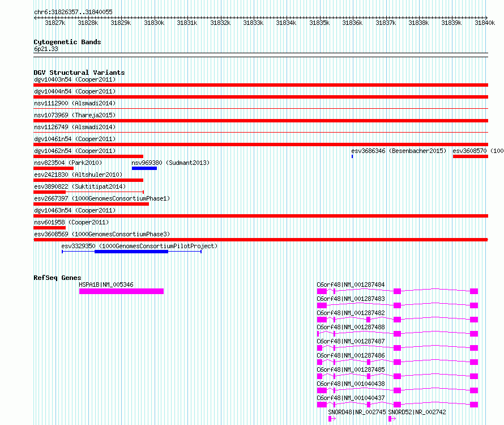Click thick red bar of esv3890822
The image size is (504, 425).
[49, 192]
